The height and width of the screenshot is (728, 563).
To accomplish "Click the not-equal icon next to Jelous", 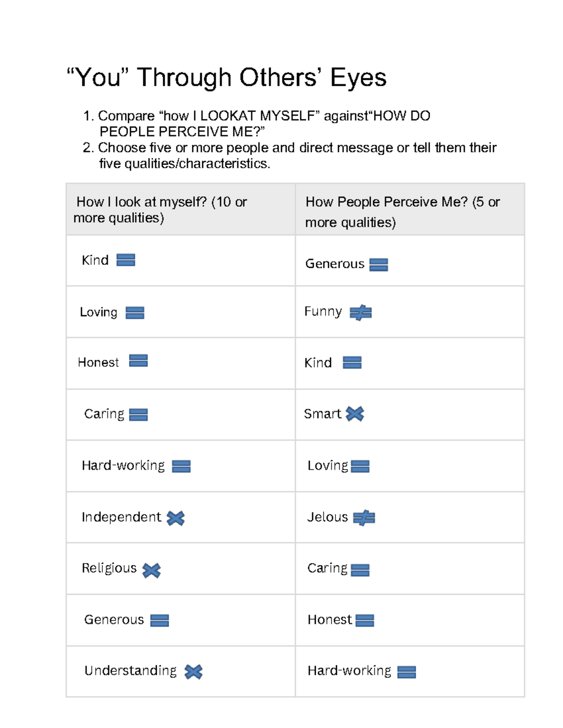I will click(x=364, y=518).
